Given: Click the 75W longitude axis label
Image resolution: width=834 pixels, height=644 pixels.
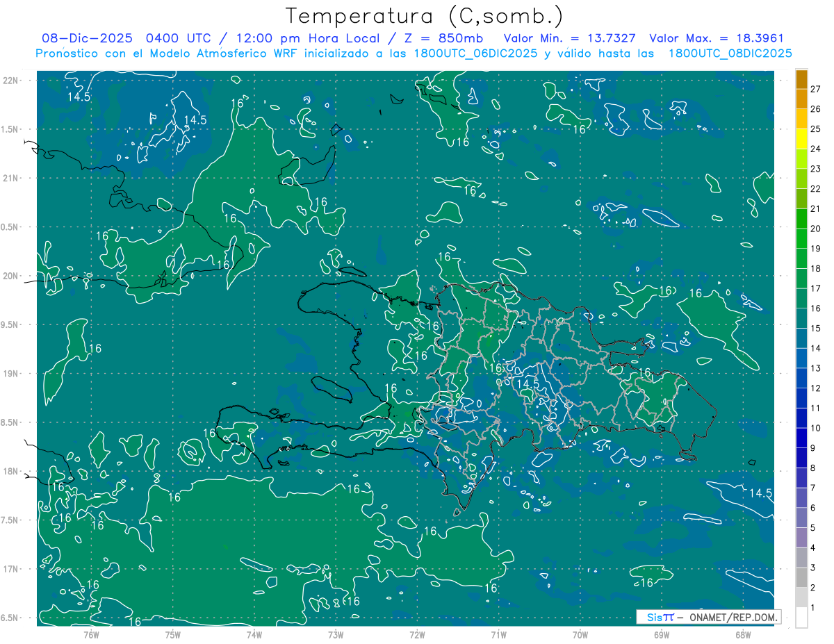Looking at the screenshot, I should [173, 634].
